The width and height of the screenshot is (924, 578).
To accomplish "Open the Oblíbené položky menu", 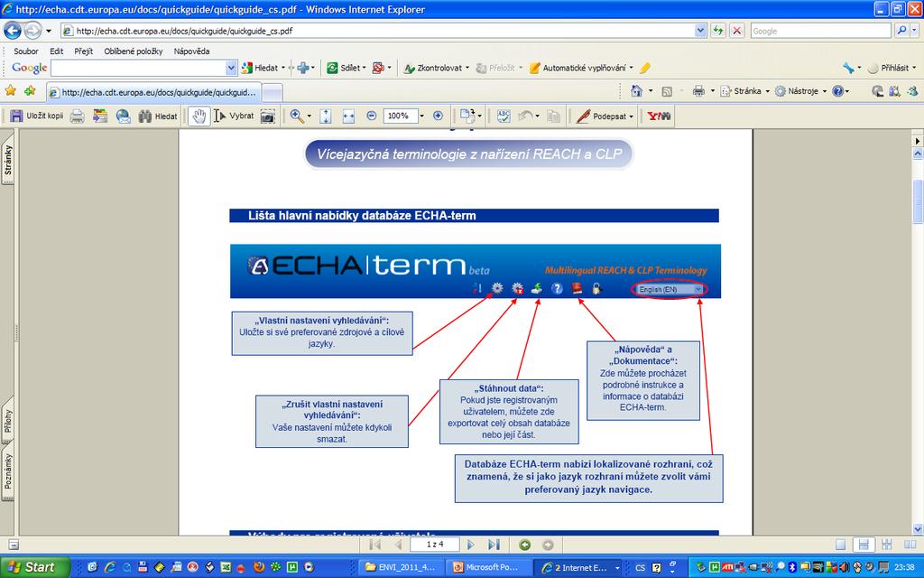I will click(x=134, y=51).
